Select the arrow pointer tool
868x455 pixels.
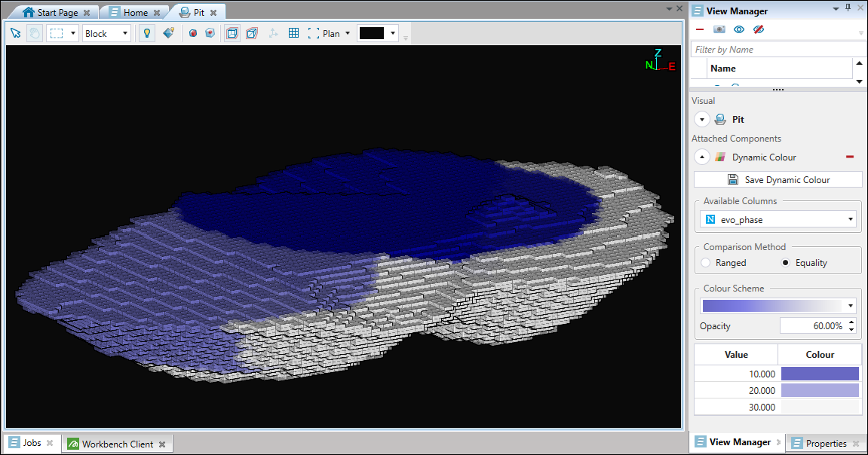tap(16, 34)
